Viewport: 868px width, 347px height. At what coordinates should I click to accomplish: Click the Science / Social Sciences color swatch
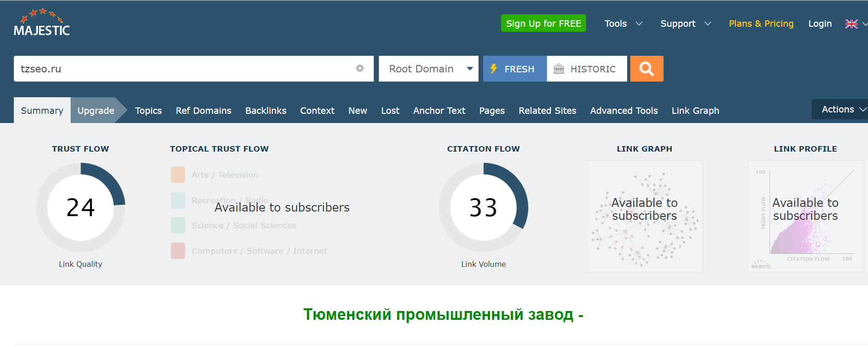point(178,225)
